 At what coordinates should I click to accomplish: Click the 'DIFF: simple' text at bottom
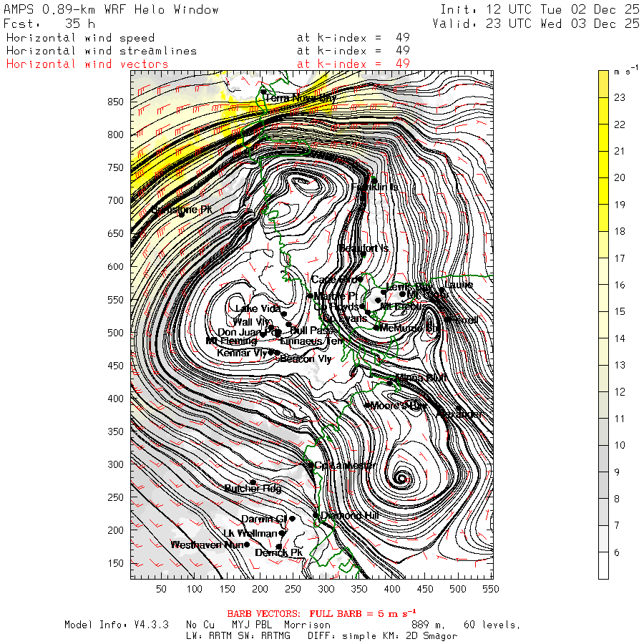click(x=342, y=636)
